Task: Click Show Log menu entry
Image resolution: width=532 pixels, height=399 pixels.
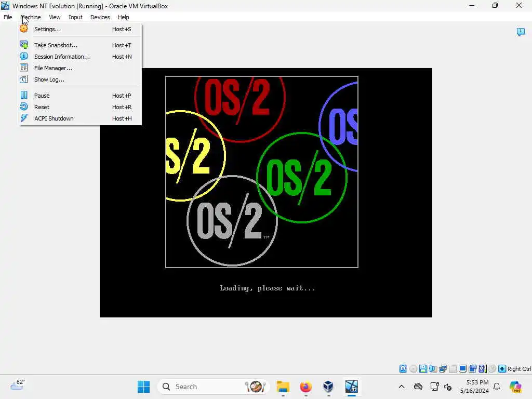Action: [79, 79]
